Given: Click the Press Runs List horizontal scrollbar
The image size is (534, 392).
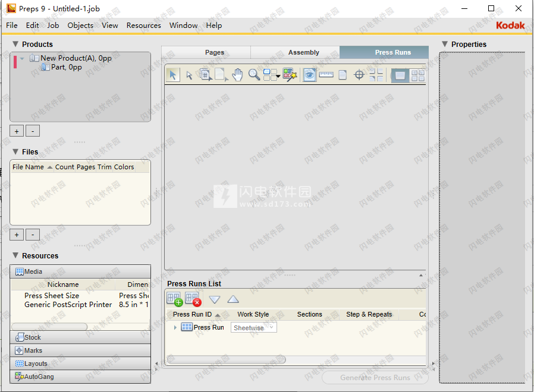Looking at the screenshot, I should (226, 359).
